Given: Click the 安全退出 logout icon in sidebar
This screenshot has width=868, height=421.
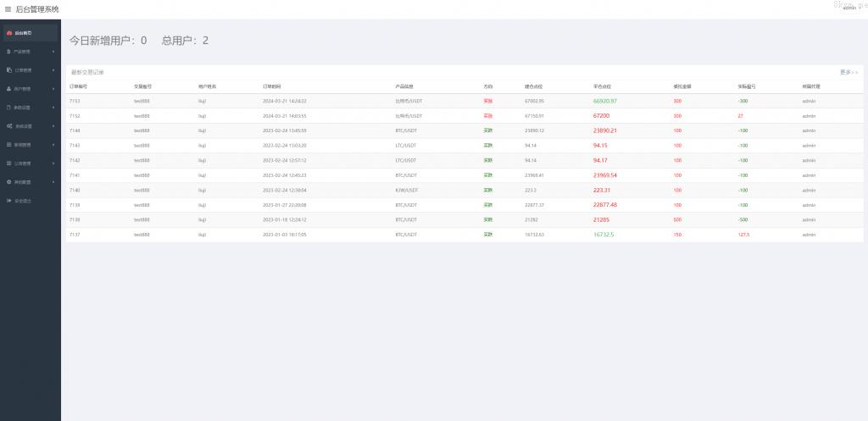Looking at the screenshot, I should click(9, 201).
